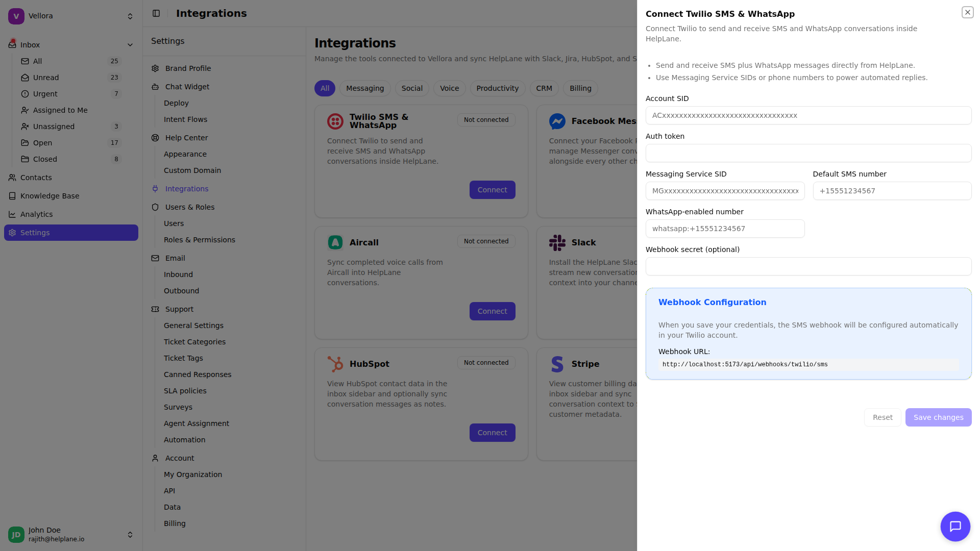Click the Closed folder icon
980x551 pixels.
25,159
